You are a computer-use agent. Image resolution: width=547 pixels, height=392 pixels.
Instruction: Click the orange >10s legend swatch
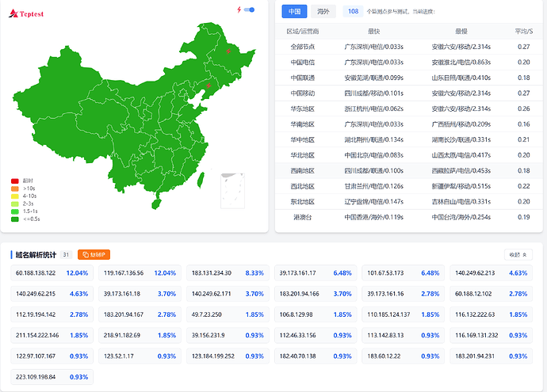tap(14, 188)
